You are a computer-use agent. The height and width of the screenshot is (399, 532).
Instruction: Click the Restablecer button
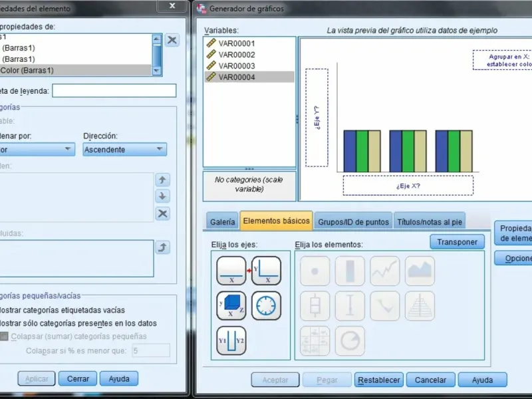(378, 380)
